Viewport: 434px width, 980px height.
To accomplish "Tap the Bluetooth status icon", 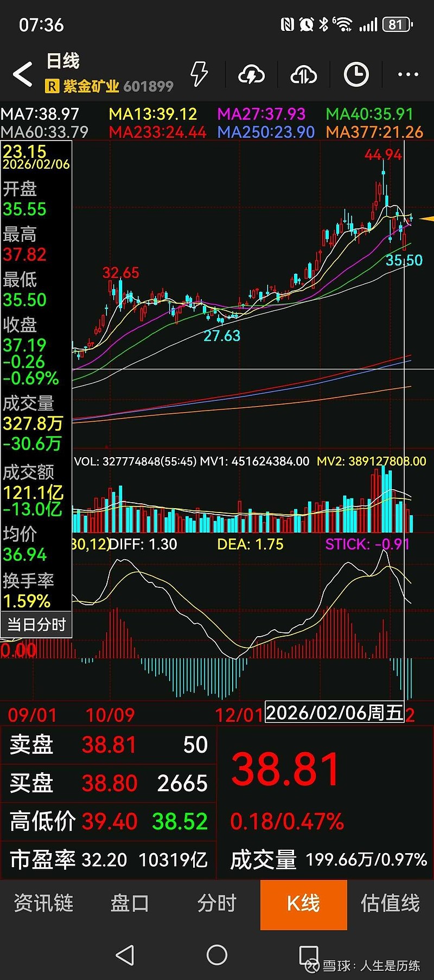I will (324, 24).
